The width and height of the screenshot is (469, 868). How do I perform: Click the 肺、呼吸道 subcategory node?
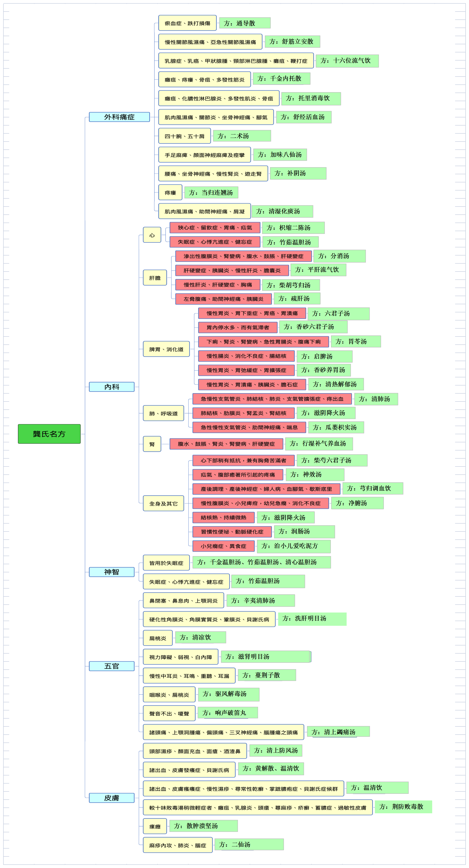tap(163, 413)
